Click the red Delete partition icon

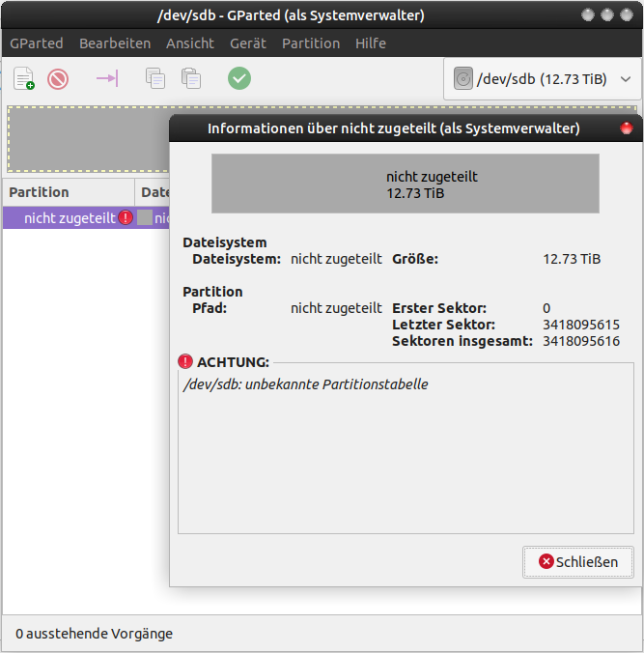click(58, 79)
